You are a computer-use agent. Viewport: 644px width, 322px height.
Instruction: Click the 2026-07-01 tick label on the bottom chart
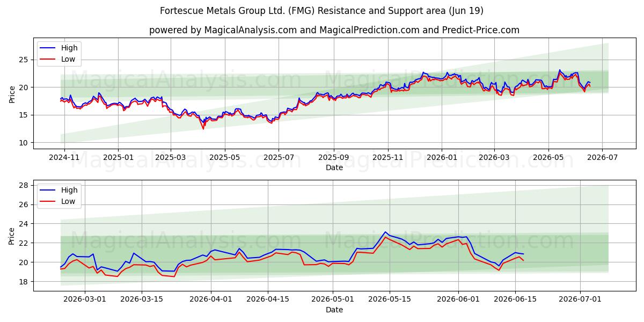coord(581,299)
